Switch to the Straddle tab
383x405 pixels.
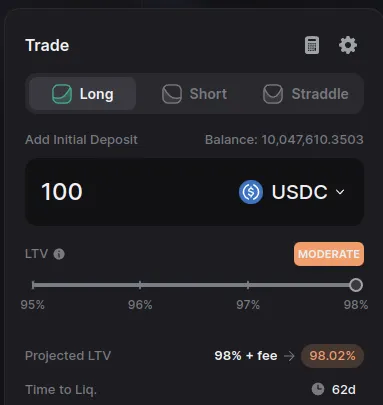click(x=306, y=94)
